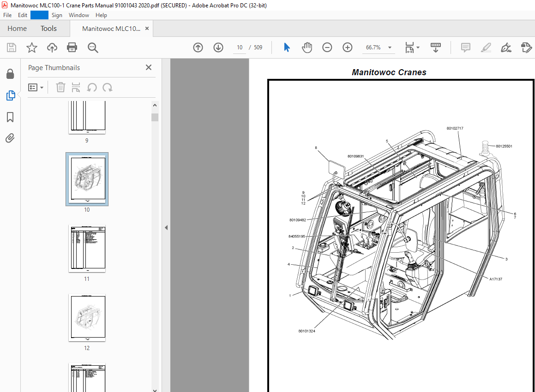535x392 pixels.
Task: Open the Bookmarks pane
Action: [10, 117]
